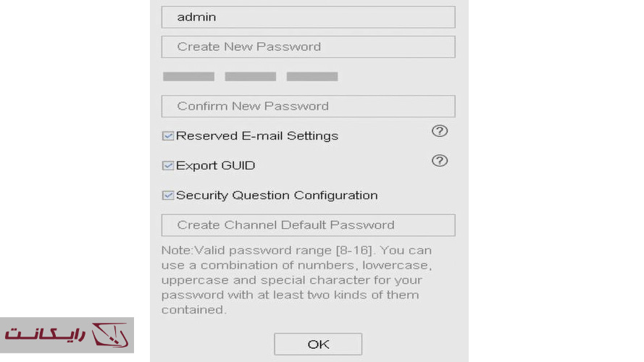644x362 pixels.
Task: Click the Reserved E-mail Settings label text
Action: [257, 136]
